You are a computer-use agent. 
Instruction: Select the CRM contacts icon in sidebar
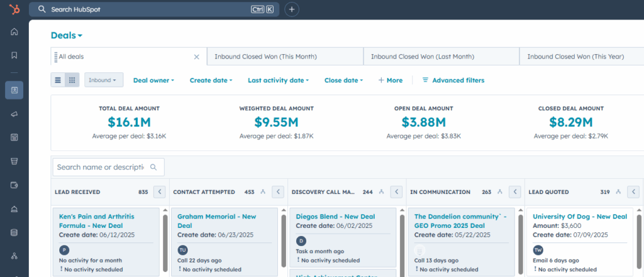coord(14,90)
